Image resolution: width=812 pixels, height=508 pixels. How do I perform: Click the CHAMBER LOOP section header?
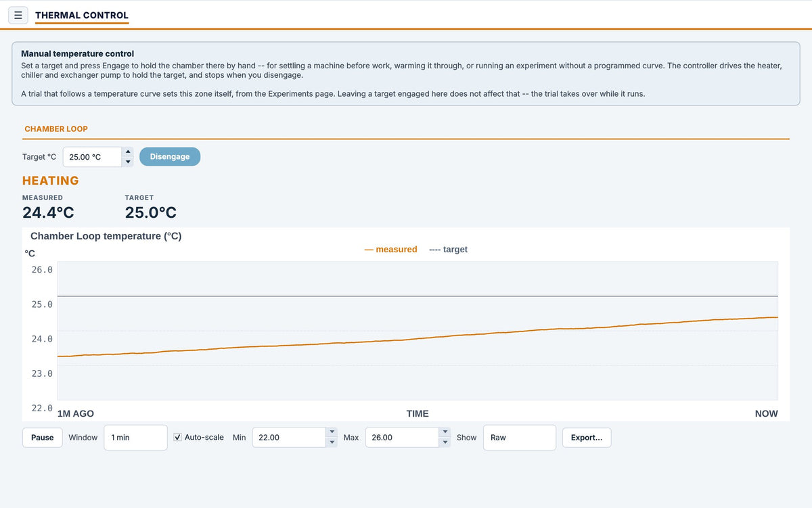pos(56,129)
